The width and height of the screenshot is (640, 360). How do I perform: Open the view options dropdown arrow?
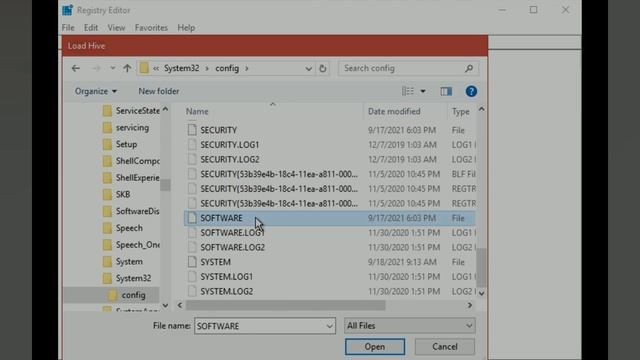(423, 91)
